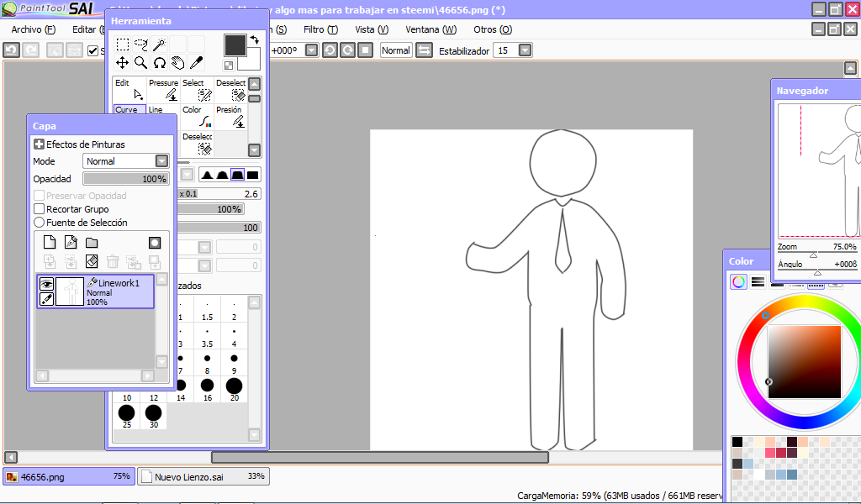
Task: Switch to Nuevo Lienzo.sai document
Action: click(203, 476)
